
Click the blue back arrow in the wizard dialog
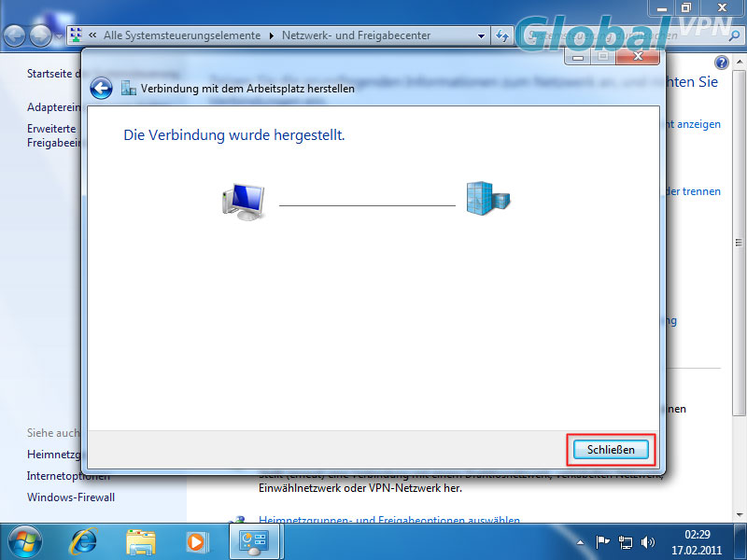pyautogui.click(x=101, y=89)
